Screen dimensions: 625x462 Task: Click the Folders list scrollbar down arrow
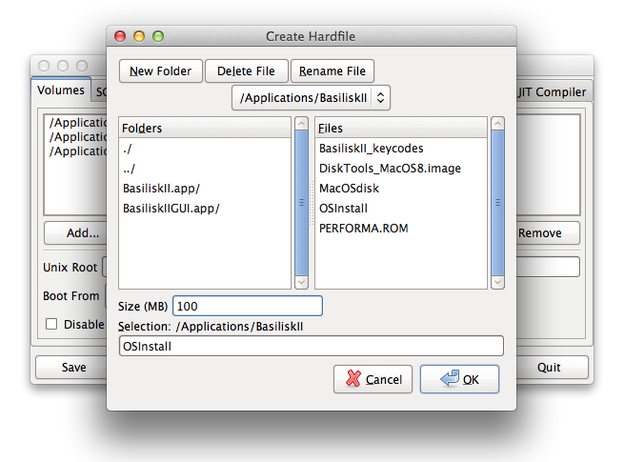[301, 282]
